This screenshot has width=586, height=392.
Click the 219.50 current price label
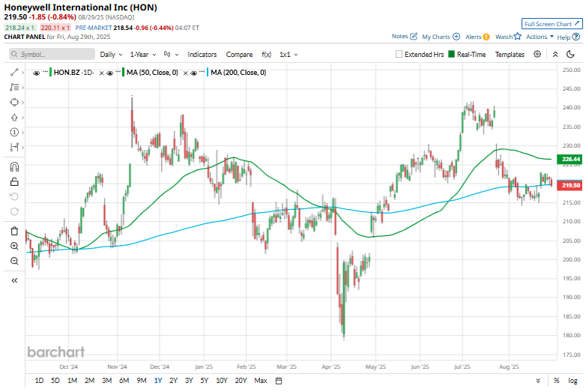click(570, 185)
